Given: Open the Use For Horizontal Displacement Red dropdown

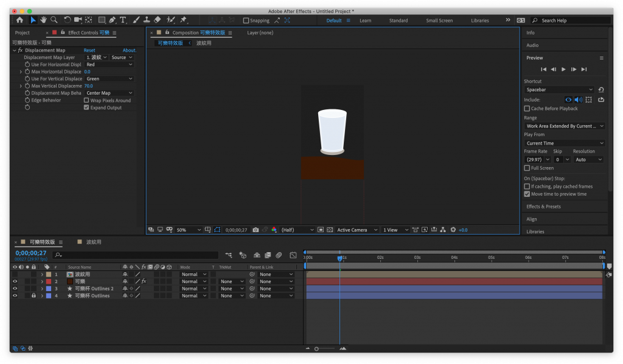Looking at the screenshot, I should click(109, 64).
